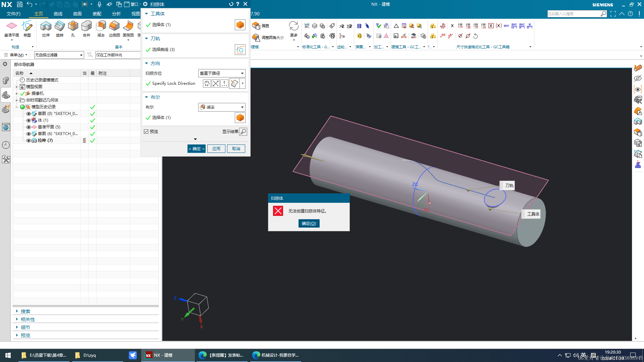The image size is (644, 362).
Task: Collapse the 方向 section
Action: point(147,63)
